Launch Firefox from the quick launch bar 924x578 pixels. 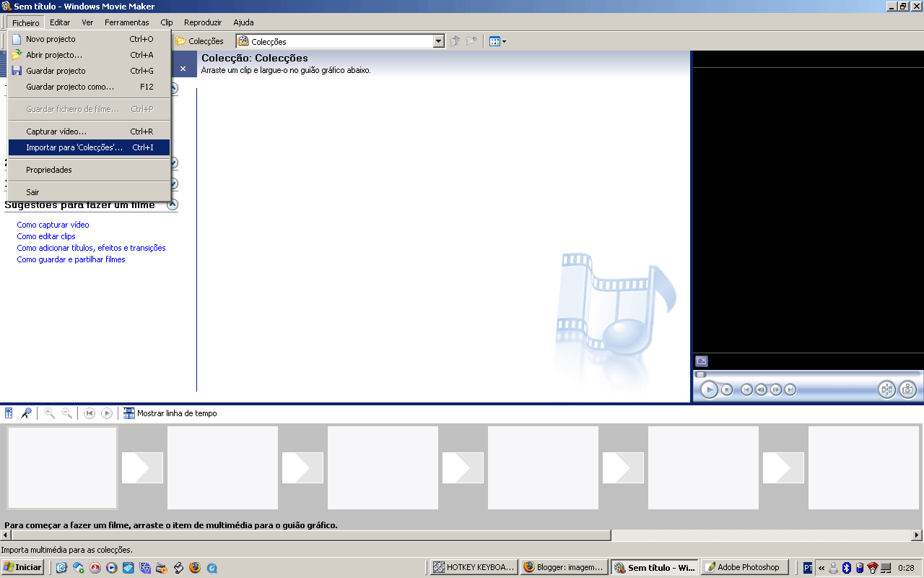click(195, 568)
